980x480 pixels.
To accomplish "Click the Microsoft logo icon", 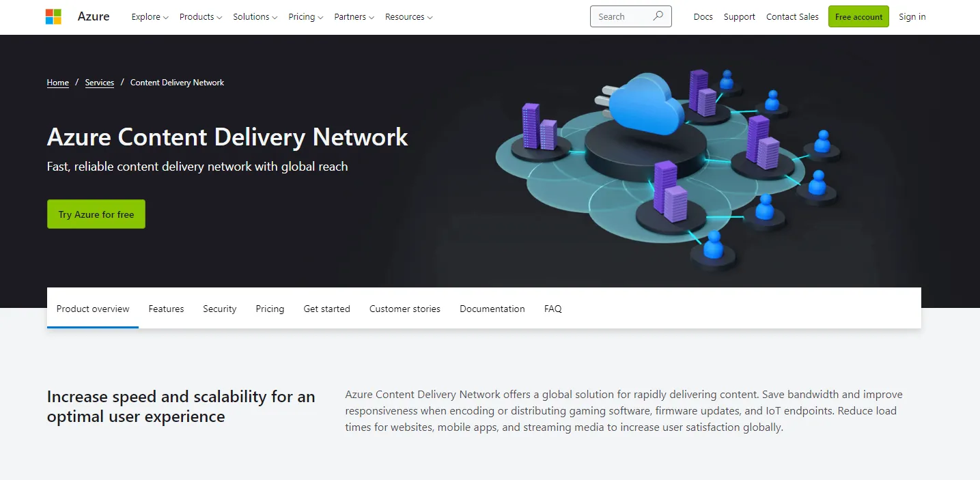I will click(53, 16).
